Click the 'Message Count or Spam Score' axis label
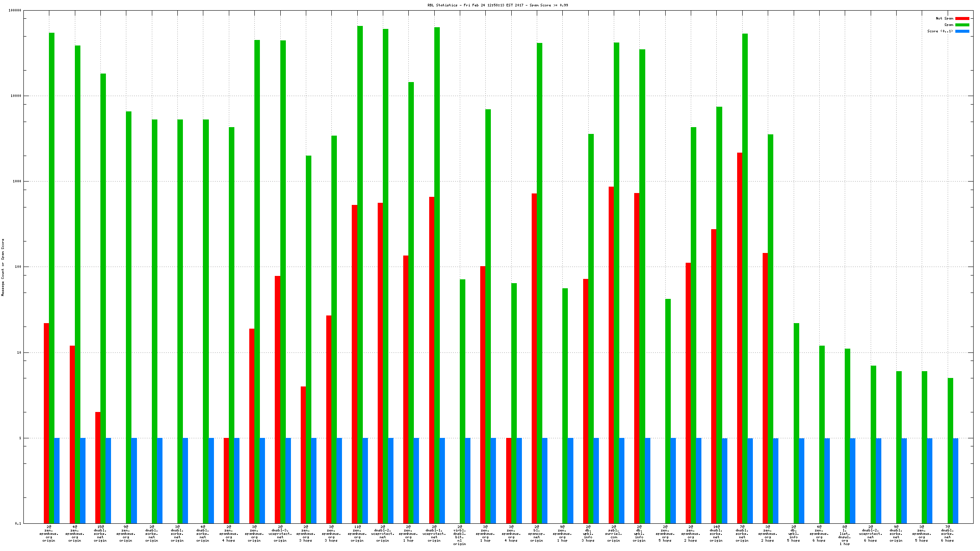This screenshot has height=551, width=980. click(3, 267)
